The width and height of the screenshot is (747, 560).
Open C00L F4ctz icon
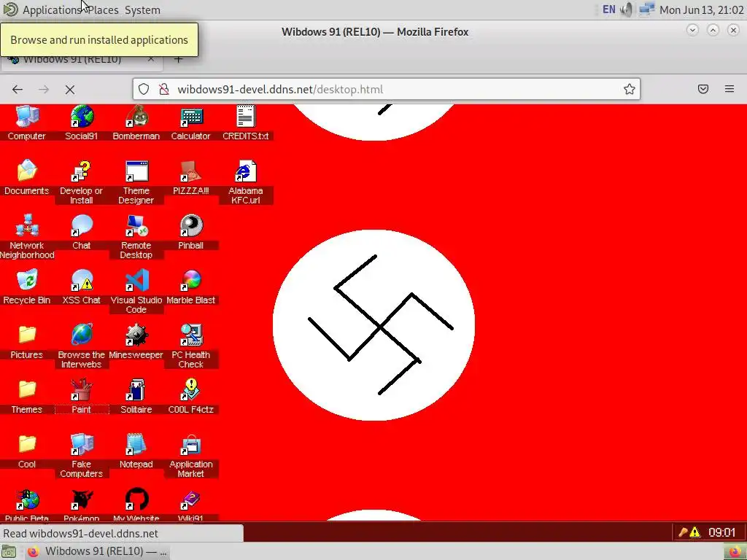coord(191,397)
